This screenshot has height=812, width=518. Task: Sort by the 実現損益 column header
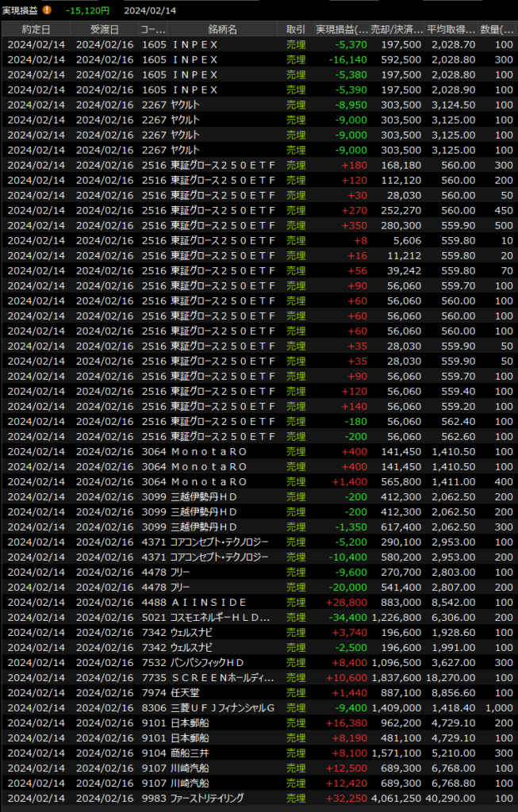[342, 29]
